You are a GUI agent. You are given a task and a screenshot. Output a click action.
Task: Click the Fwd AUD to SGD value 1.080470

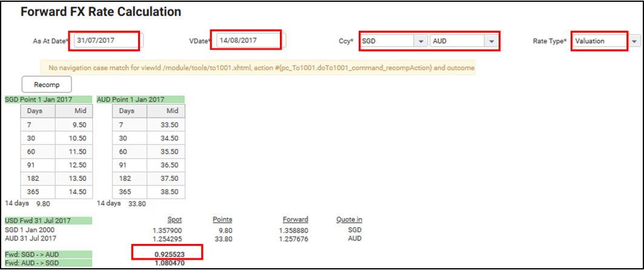[170, 262]
